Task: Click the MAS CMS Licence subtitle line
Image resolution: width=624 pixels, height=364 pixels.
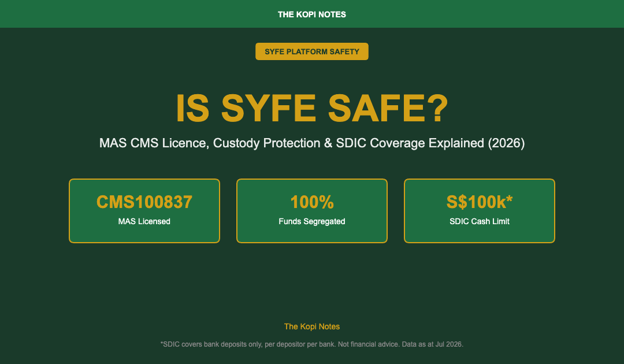Action: pyautogui.click(x=312, y=143)
